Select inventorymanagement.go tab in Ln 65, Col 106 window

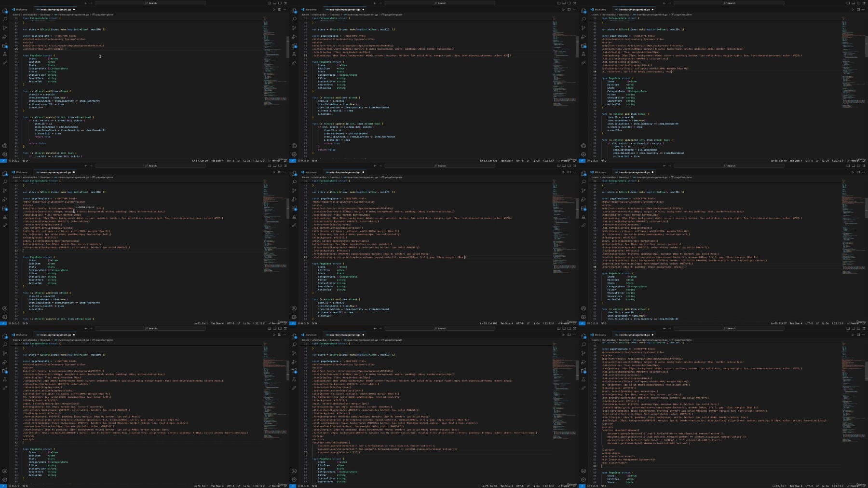344,172
